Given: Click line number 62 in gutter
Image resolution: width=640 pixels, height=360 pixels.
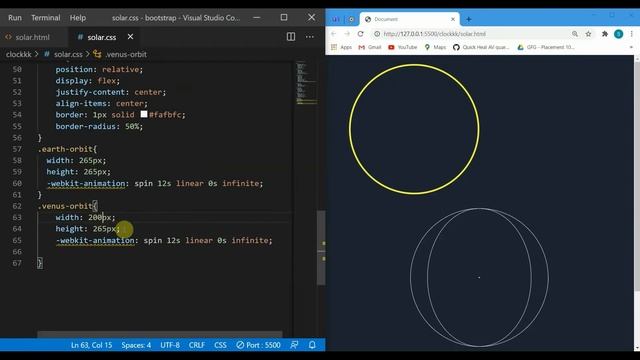Looking at the screenshot, I should 17,206.
